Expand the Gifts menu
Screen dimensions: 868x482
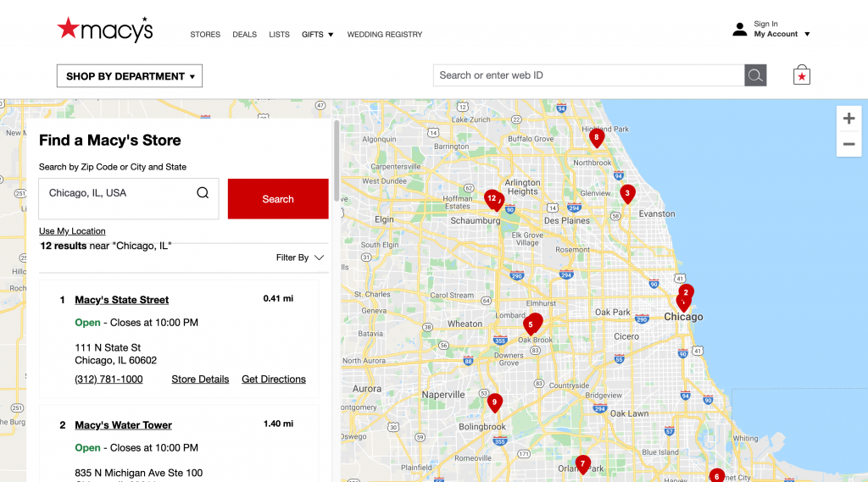(318, 35)
